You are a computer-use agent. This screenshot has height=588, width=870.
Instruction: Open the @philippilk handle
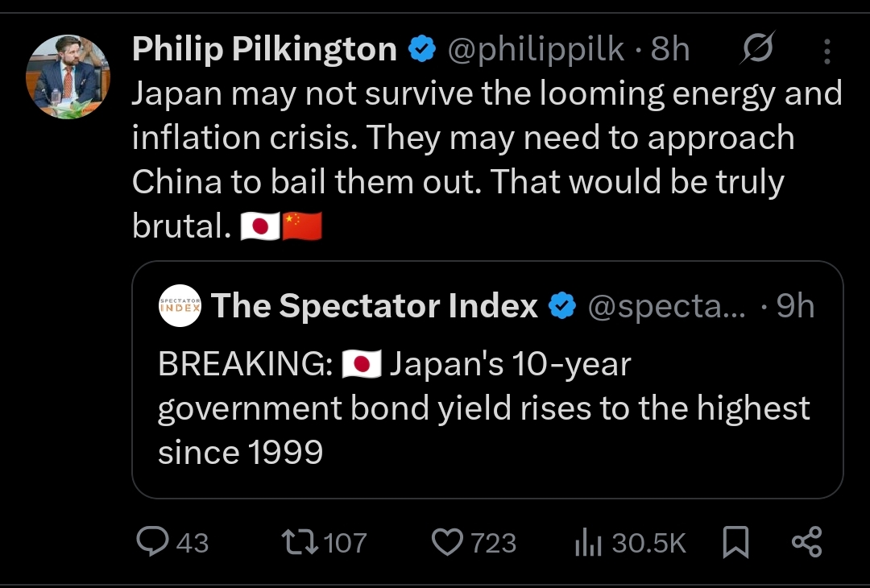535,51
